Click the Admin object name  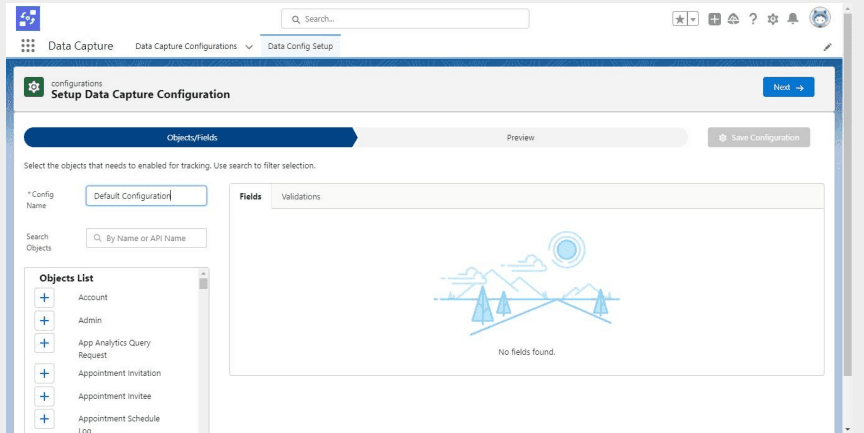pos(90,321)
